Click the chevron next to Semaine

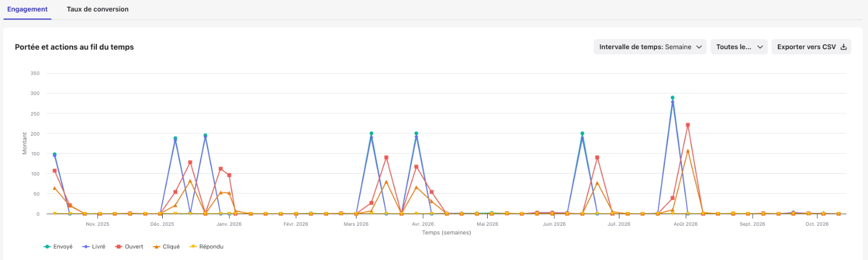(x=699, y=47)
